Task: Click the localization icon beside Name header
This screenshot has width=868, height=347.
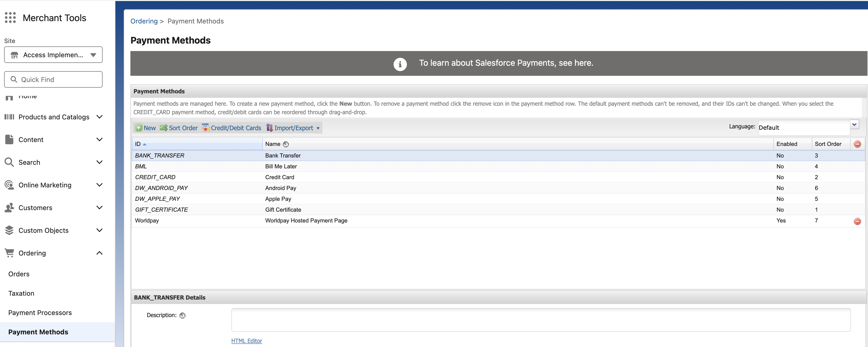Action: [286, 144]
